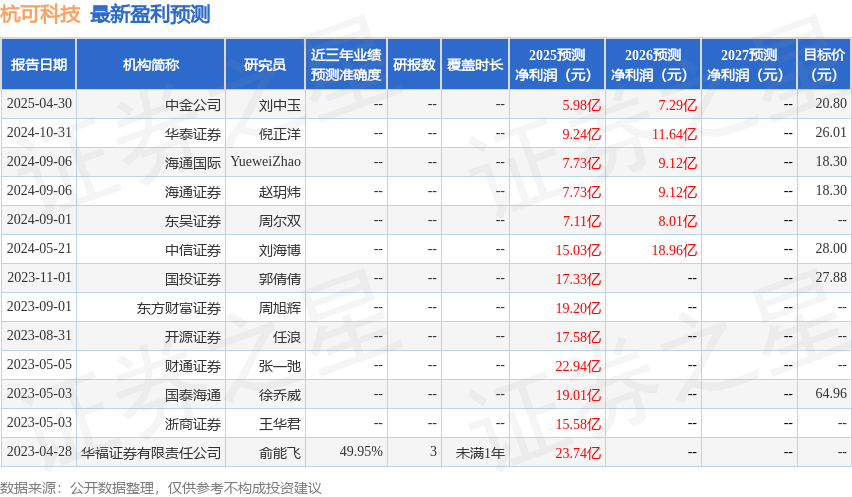This screenshot has width=852, height=497.
Task: Click analyst name YueweiZhao
Action: [x=265, y=162]
